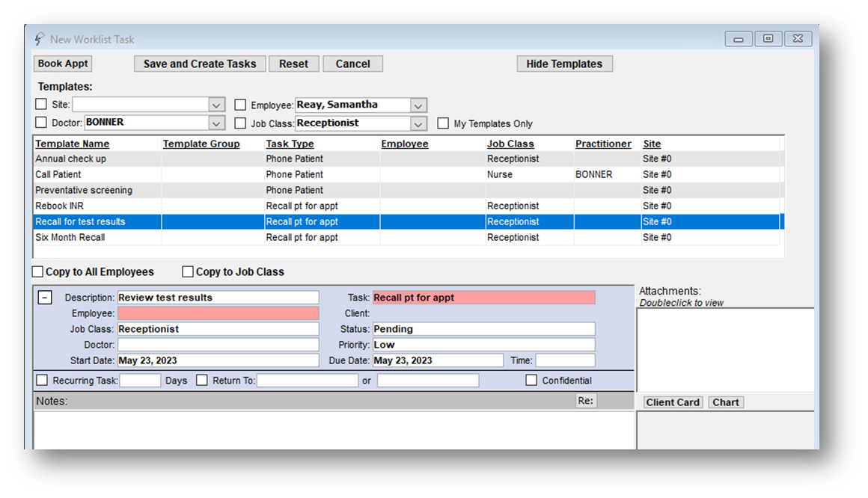868x498 pixels.
Task: Select the Call Patient template row
Action: 407,174
